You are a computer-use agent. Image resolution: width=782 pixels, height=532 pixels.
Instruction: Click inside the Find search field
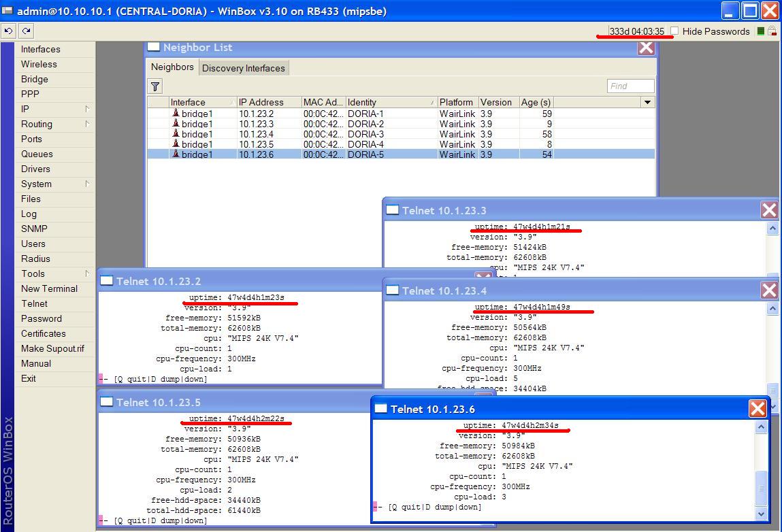click(630, 86)
